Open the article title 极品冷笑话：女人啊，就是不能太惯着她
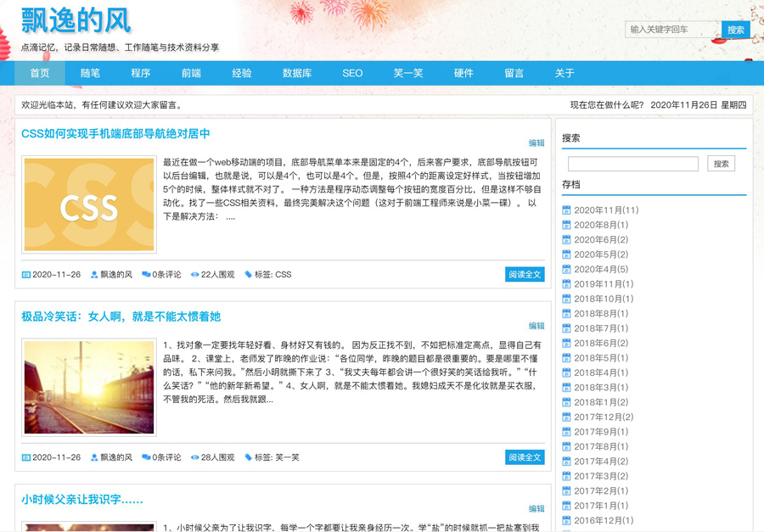The height and width of the screenshot is (532, 764). click(121, 316)
